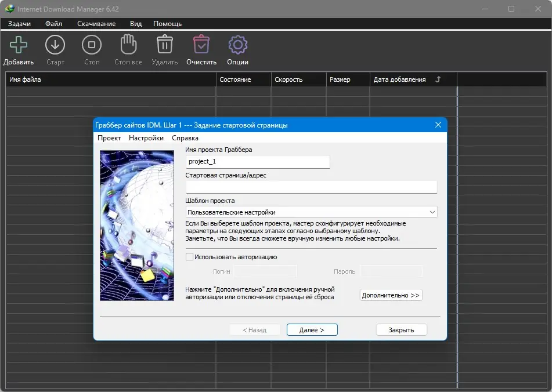
Task: Click the Стоп все hand icon
Action: (x=128, y=45)
